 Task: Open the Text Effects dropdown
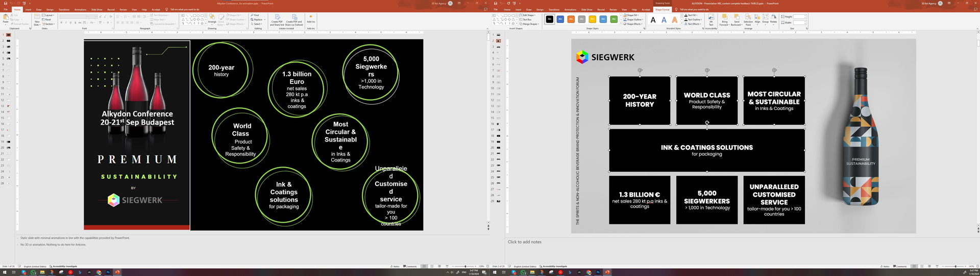point(693,24)
